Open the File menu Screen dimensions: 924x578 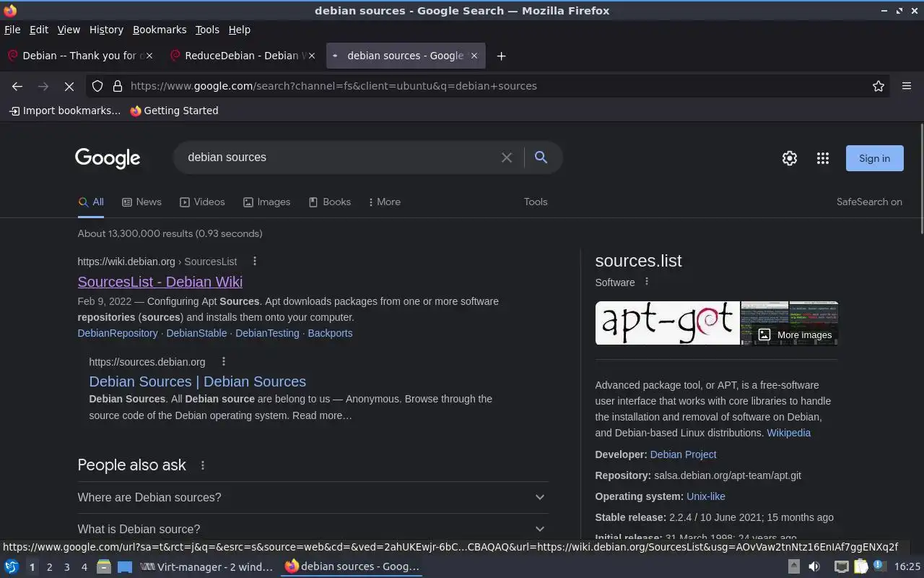click(x=12, y=30)
